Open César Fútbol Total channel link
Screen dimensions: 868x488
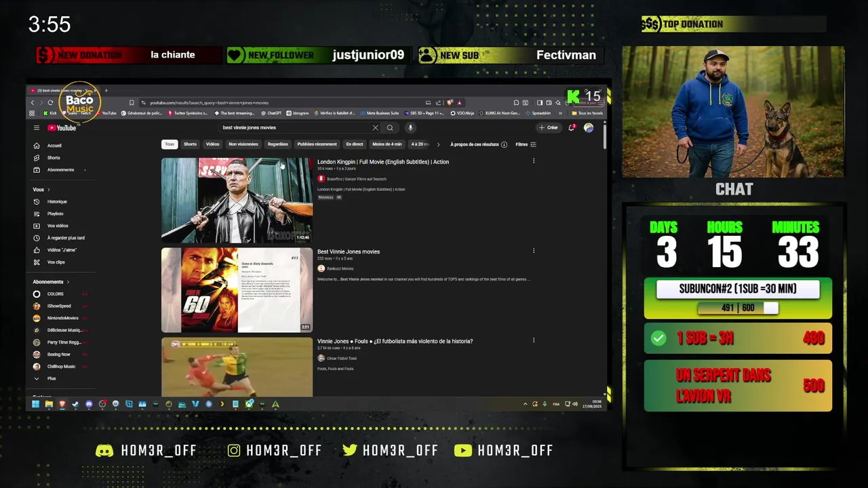[341, 358]
